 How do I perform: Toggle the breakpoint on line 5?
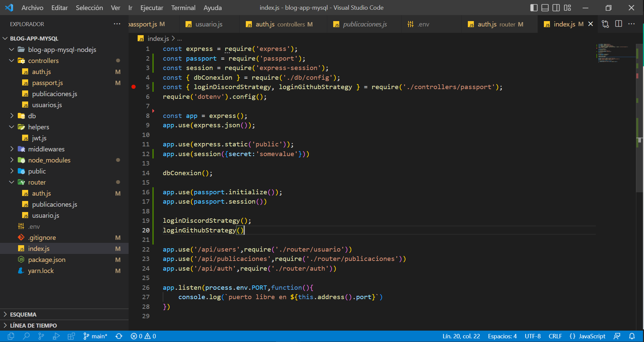[134, 87]
